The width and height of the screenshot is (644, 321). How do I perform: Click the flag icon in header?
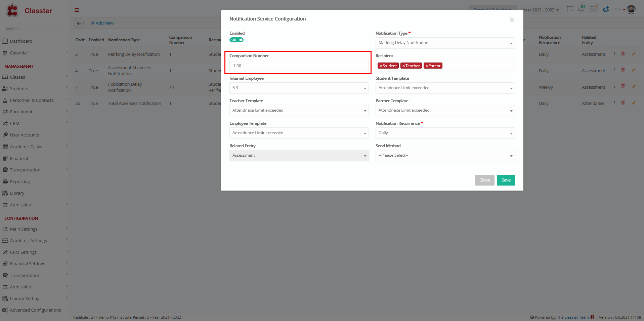click(x=570, y=9)
